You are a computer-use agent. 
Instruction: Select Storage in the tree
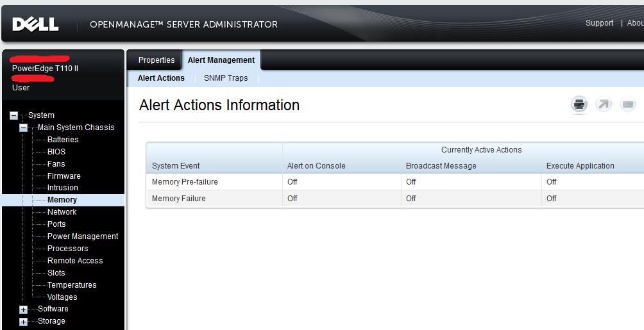51,321
